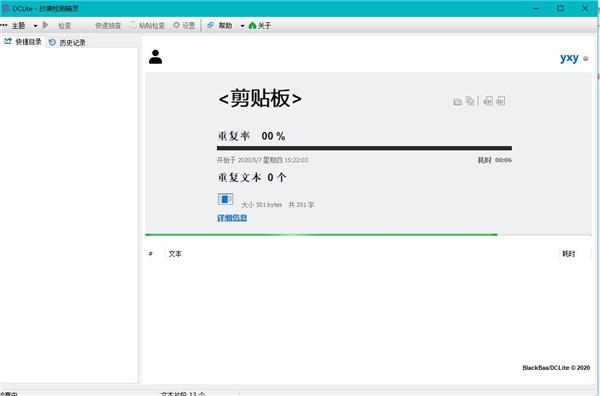The width and height of the screenshot is (600, 396).
Task: Expand the 主题 dropdown arrow
Action: click(35, 26)
